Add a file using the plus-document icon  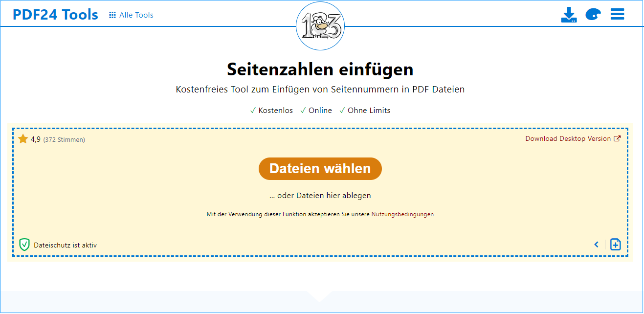click(x=615, y=244)
